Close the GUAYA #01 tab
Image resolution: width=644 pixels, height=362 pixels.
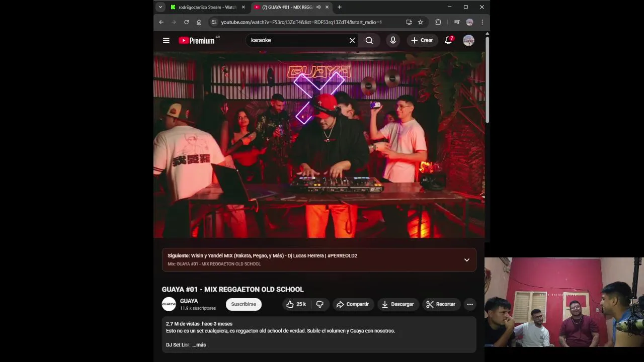327,7
